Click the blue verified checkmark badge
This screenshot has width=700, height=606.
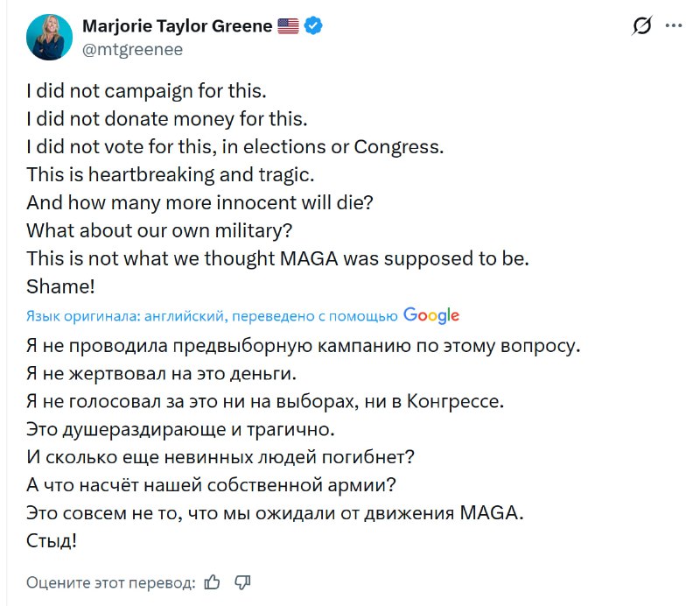click(x=313, y=26)
